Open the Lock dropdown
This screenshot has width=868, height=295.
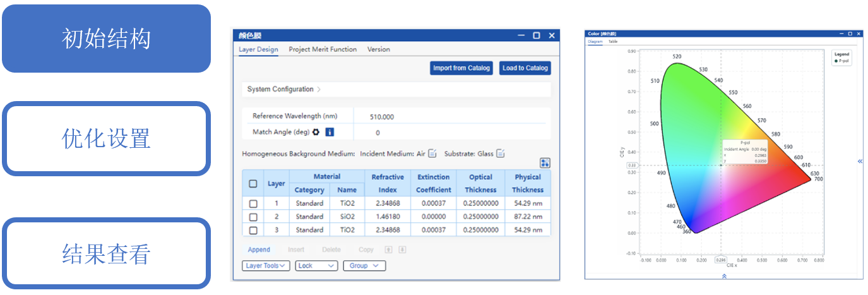click(x=317, y=266)
